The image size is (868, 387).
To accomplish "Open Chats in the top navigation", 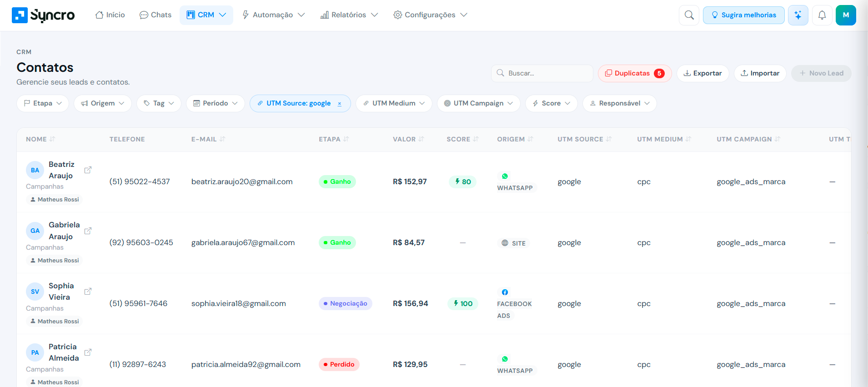I will (x=156, y=15).
